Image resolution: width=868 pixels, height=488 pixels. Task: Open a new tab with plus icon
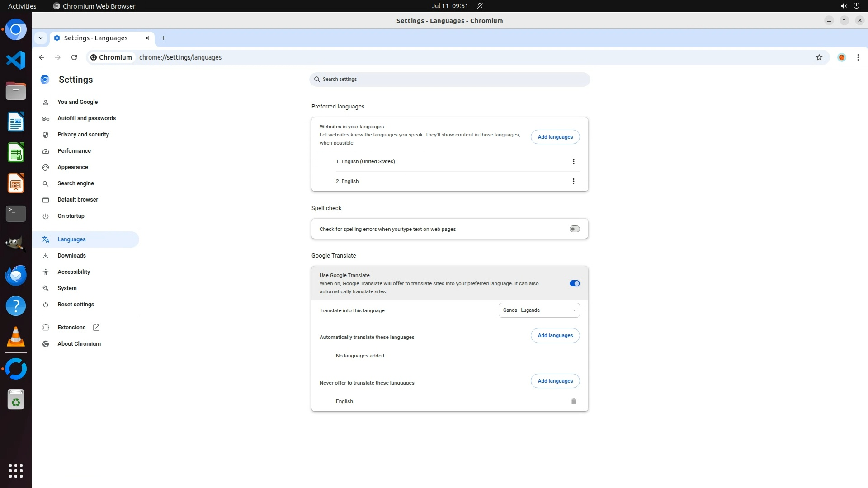point(164,38)
